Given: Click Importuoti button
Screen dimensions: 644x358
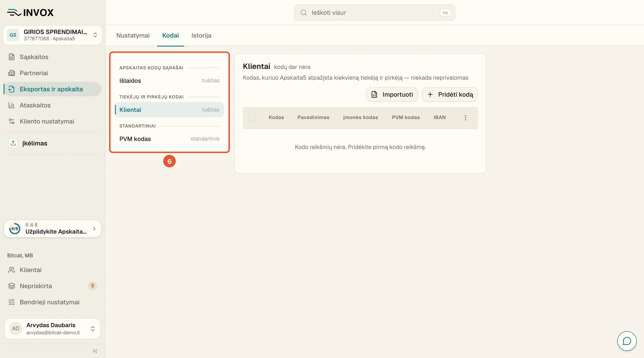Looking at the screenshot, I should tap(392, 94).
